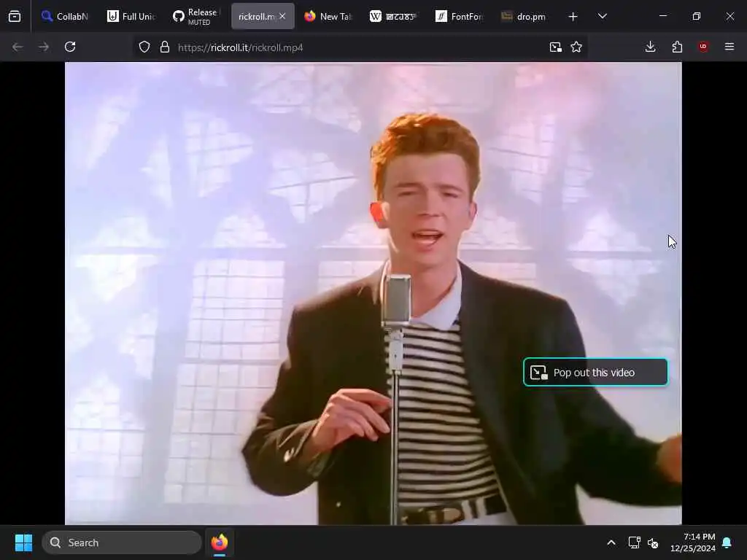Click the video to pause playback
747x560 pixels.
pyautogui.click(x=373, y=293)
